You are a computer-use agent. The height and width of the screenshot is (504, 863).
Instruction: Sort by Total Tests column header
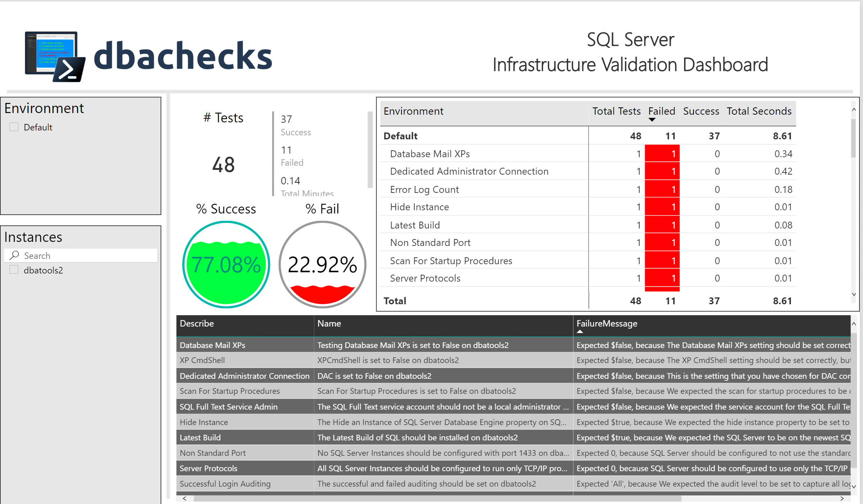pyautogui.click(x=616, y=111)
